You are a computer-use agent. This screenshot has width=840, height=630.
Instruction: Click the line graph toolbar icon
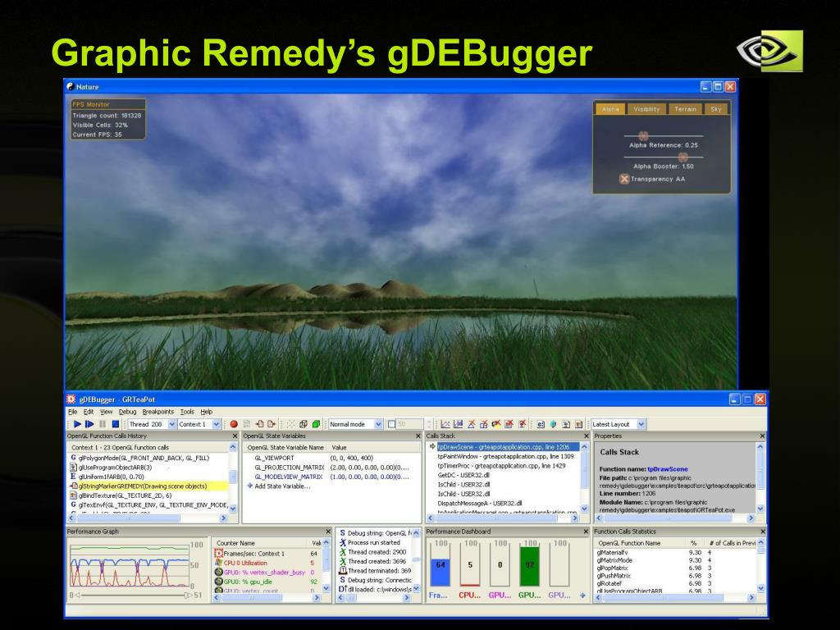(445, 424)
